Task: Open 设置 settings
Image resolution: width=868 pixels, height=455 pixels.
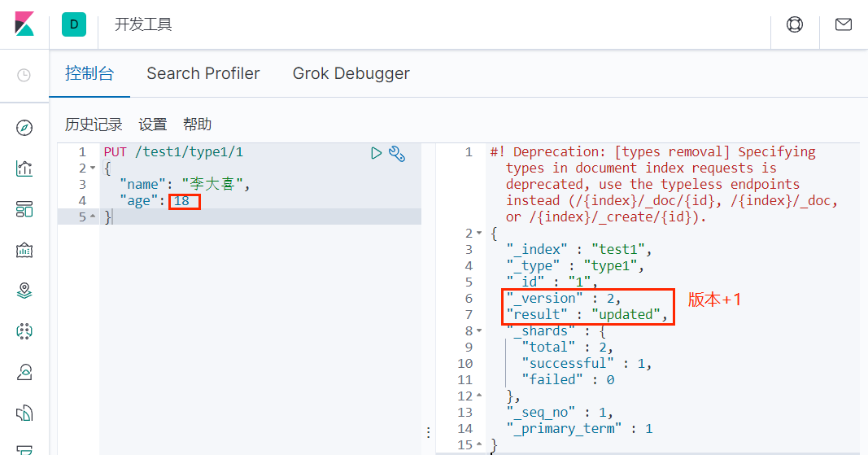Action: (153, 125)
